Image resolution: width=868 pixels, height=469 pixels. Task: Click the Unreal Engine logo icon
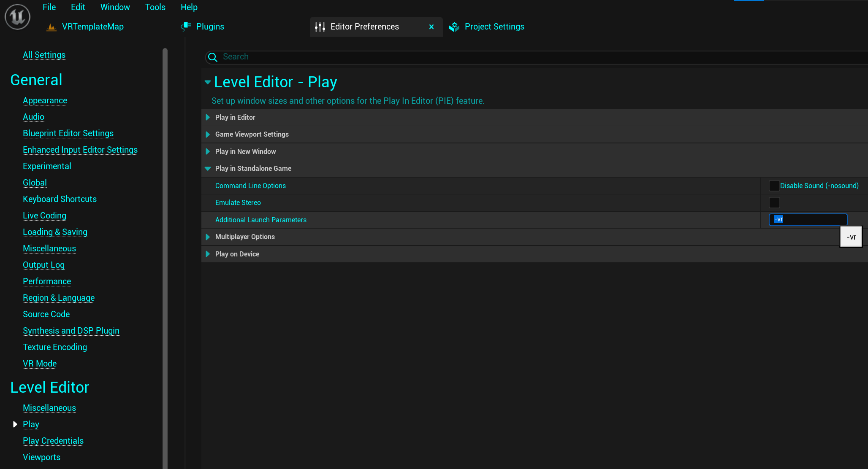click(17, 17)
